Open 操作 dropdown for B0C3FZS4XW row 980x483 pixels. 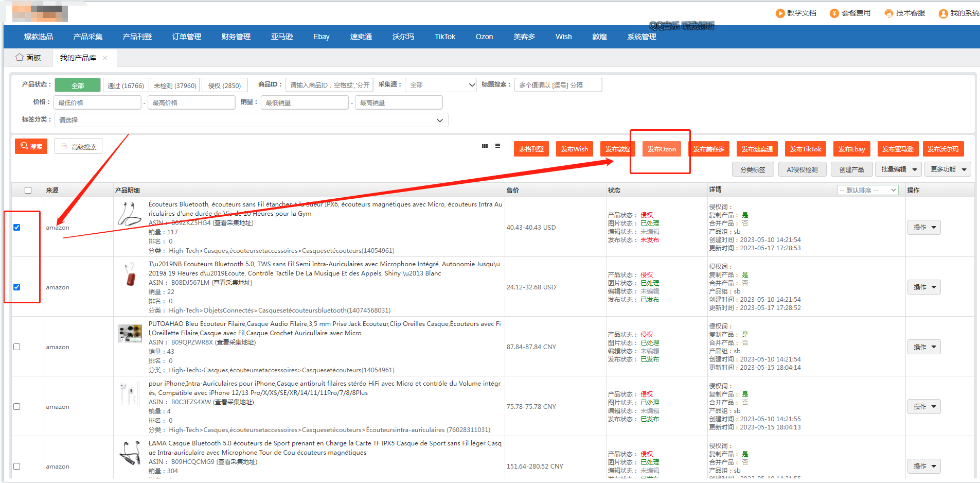(924, 407)
